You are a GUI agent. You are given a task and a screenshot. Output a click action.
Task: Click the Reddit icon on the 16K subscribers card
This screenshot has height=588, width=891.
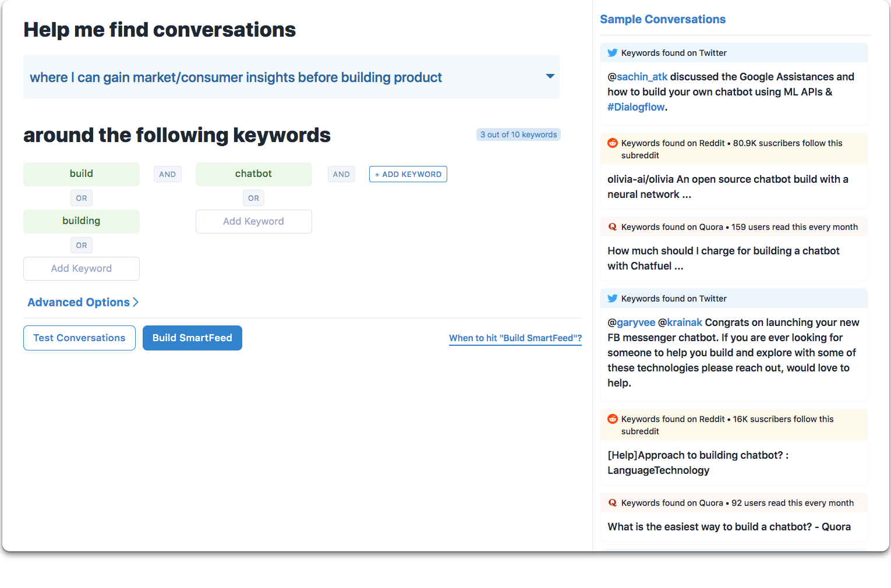612,419
